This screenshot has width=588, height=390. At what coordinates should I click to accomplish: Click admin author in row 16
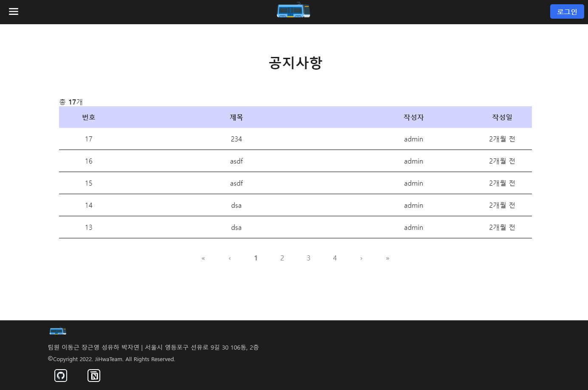point(413,161)
